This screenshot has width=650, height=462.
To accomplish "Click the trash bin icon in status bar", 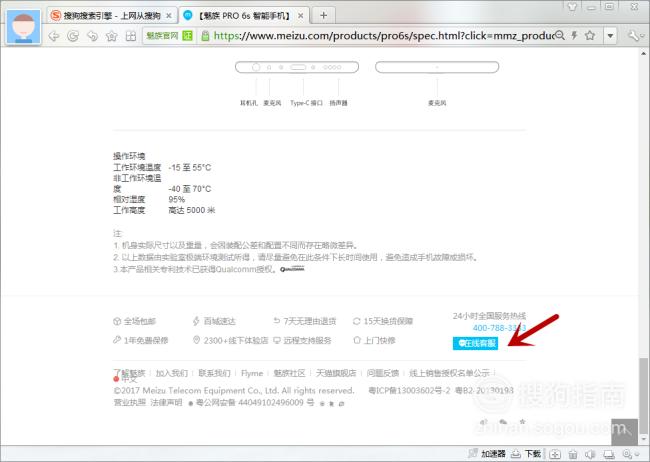I will click(573, 454).
